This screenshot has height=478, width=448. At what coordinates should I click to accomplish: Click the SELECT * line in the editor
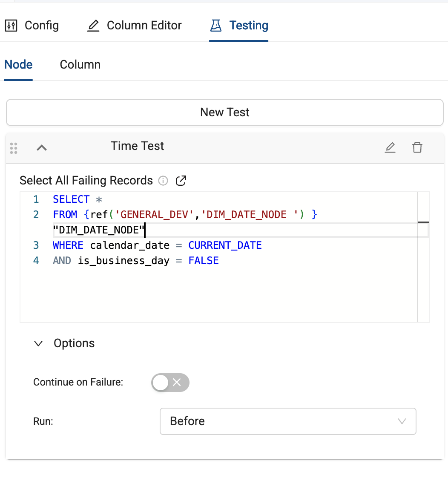(x=78, y=199)
